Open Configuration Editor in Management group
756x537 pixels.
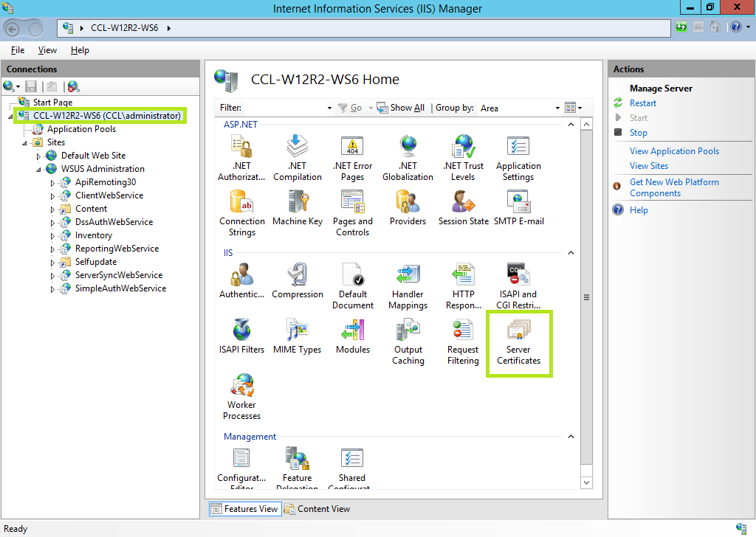click(241, 467)
